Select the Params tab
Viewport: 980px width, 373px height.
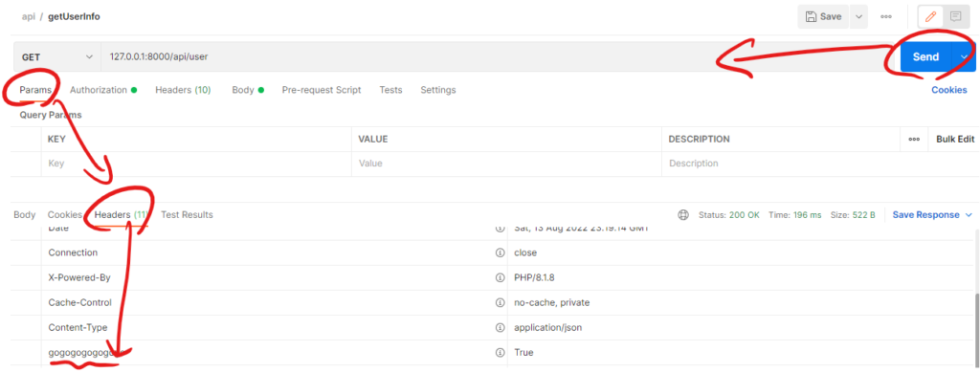tap(35, 90)
